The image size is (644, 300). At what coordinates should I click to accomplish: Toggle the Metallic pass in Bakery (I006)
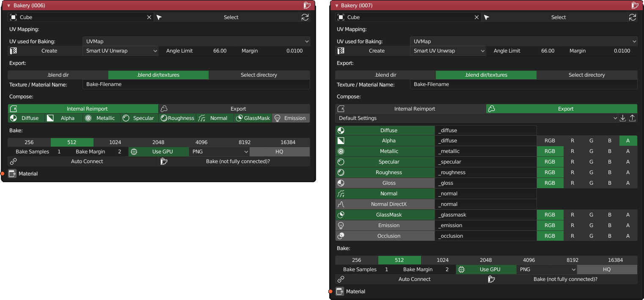[x=102, y=118]
